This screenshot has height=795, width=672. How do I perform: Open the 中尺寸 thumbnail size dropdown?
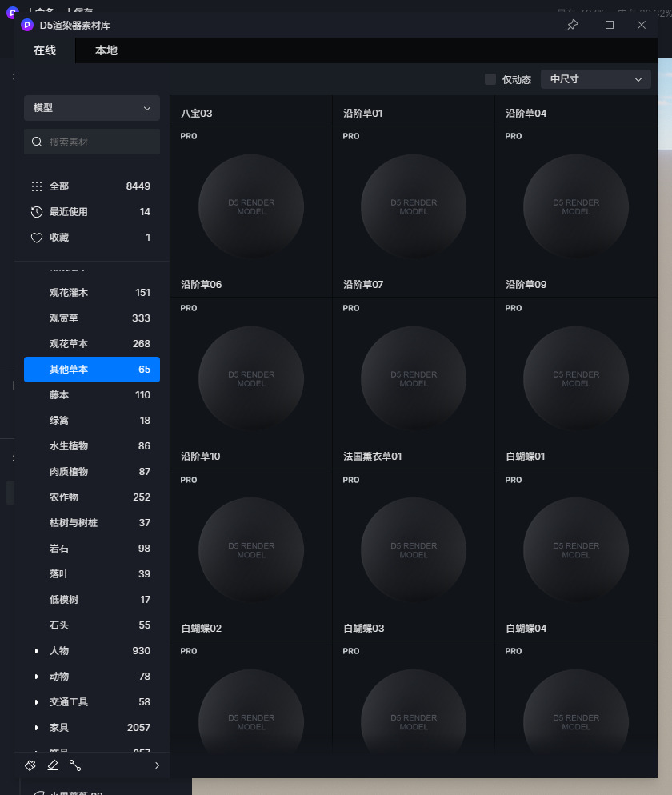[x=596, y=79]
